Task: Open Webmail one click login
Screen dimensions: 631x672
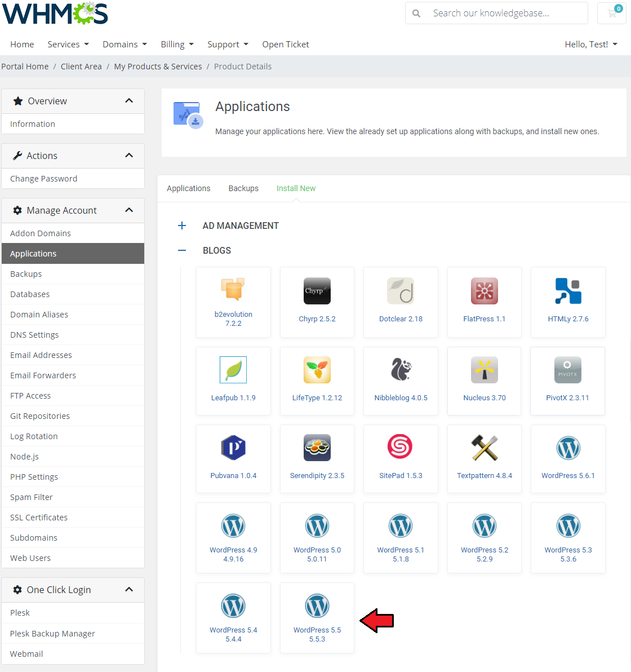Action: (73, 654)
